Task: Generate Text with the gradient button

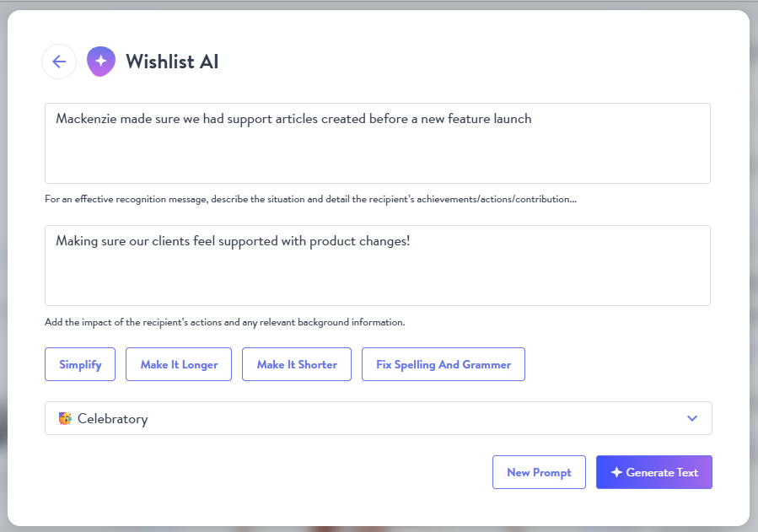Action: [x=654, y=472]
